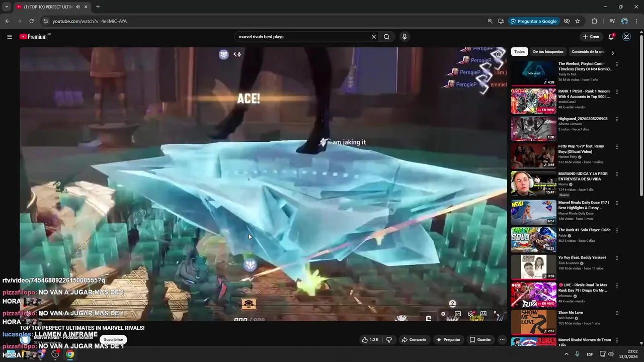Open options for 'Rank #1 Solo Player' video
The height and width of the screenshot is (362, 644).
[617, 231]
